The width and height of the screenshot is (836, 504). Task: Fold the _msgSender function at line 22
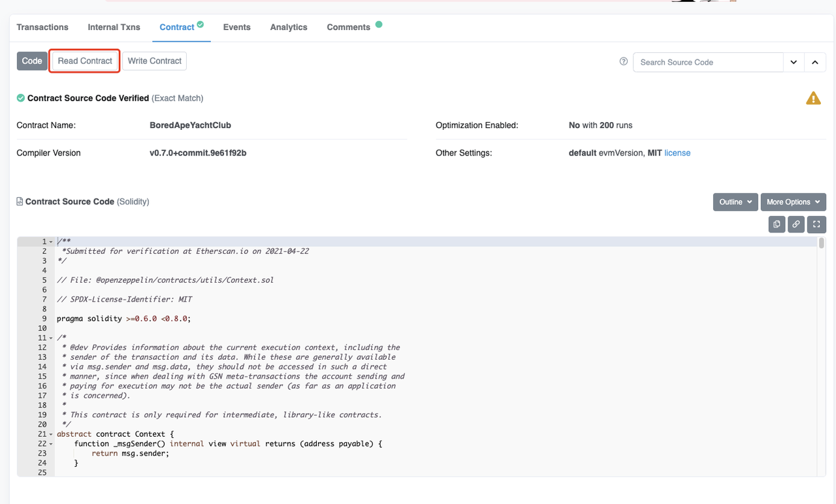click(x=51, y=444)
